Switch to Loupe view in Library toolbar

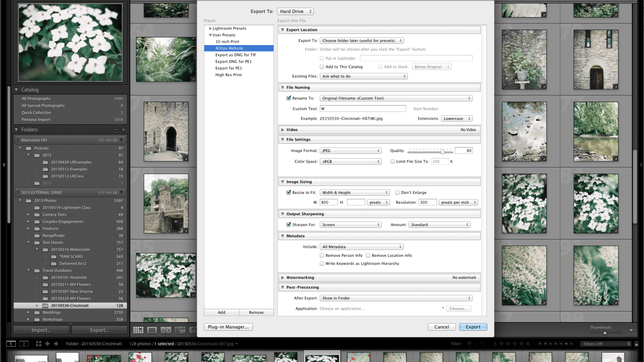coord(152,330)
